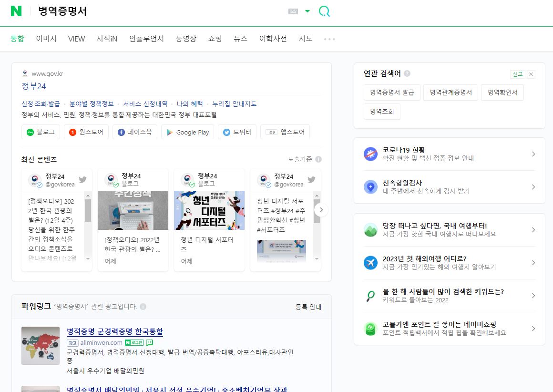Open the 서비스 신청내역 sublink
The height and width of the screenshot is (392, 553).
coord(145,104)
